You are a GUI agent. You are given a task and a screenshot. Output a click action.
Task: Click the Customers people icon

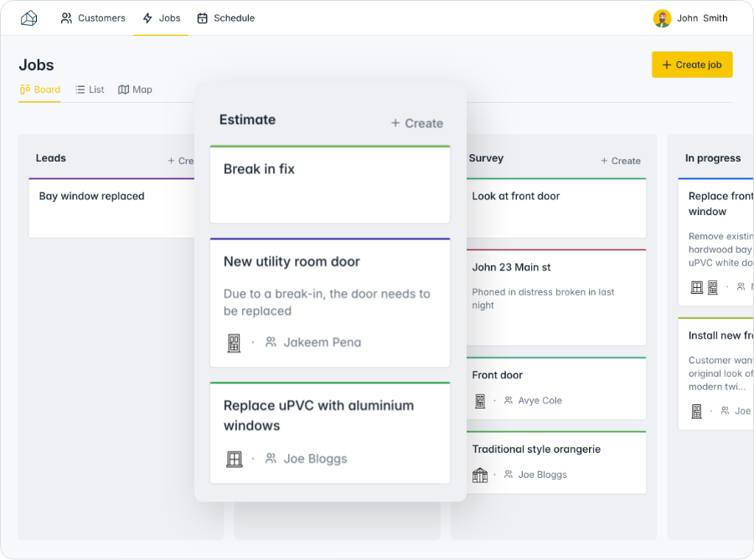pyautogui.click(x=65, y=18)
